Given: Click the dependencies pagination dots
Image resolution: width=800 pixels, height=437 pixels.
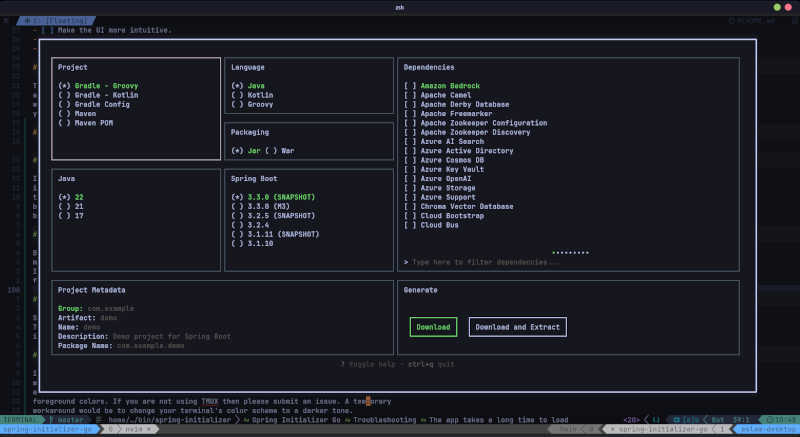Looking at the screenshot, I should [x=570, y=252].
